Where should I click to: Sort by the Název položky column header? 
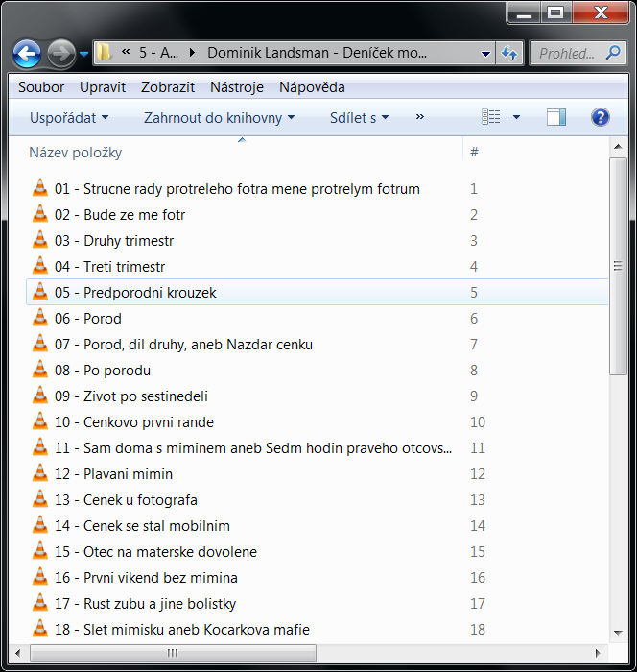[x=236, y=153]
